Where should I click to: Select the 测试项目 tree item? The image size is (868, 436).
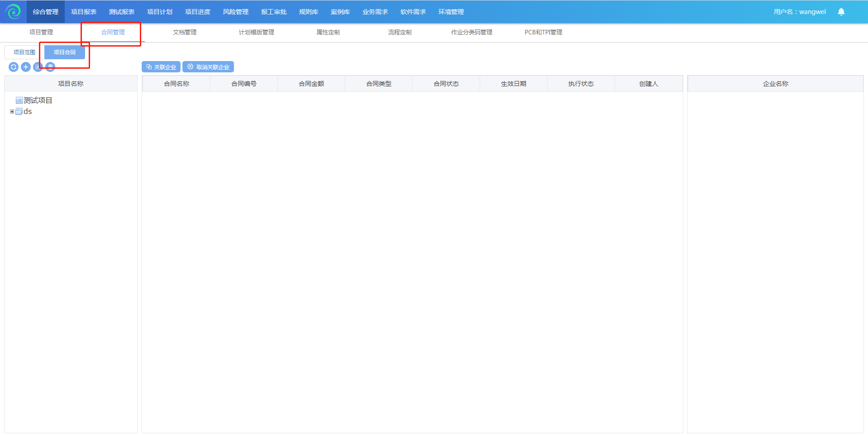point(38,100)
